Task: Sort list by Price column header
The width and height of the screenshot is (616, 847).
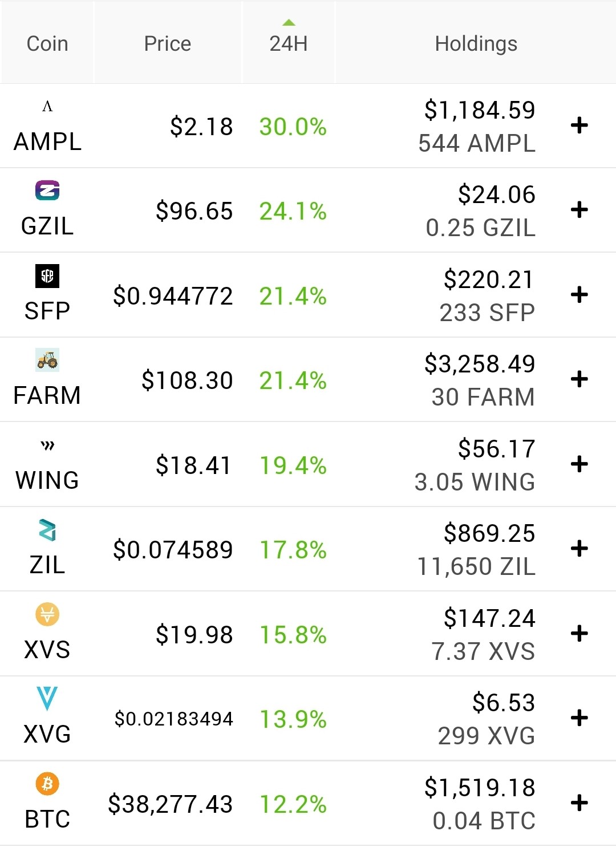Action: (168, 43)
